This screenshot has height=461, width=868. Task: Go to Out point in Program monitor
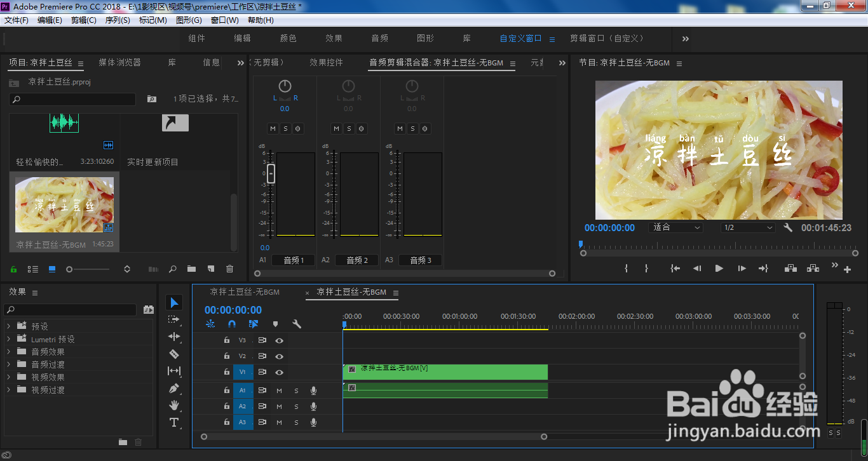(763, 269)
